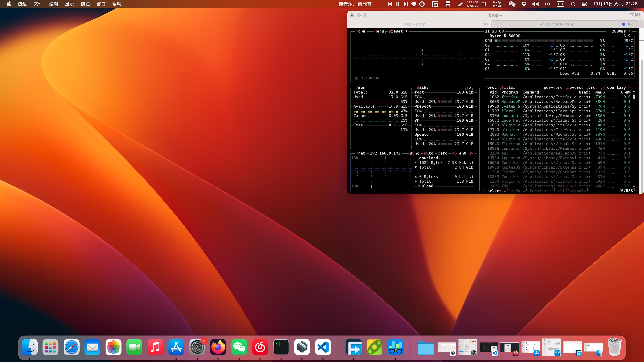The height and width of the screenshot is (362, 644).
Task: Open NetEase Music dock icon
Action: pyautogui.click(x=260, y=347)
